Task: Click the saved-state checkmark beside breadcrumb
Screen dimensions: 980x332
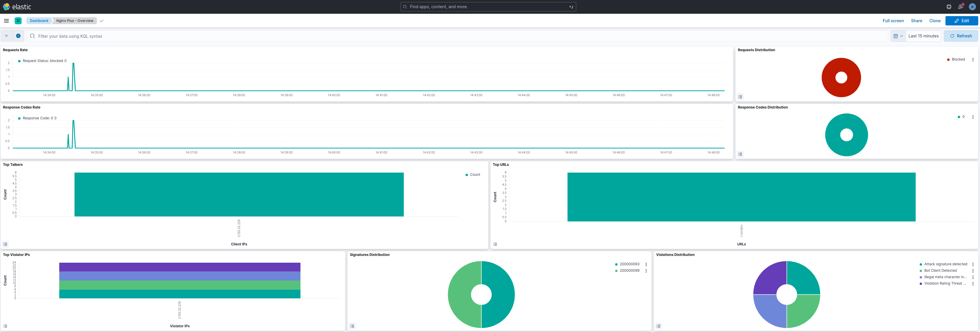Action: tap(102, 21)
